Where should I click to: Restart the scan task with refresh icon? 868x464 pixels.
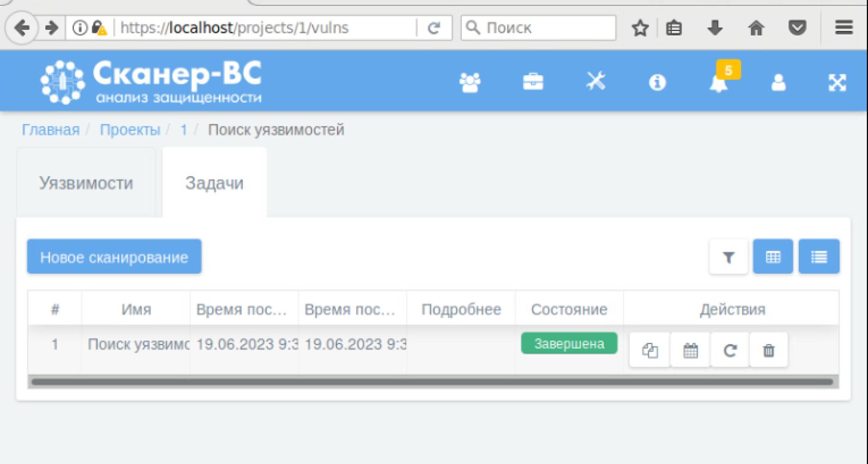[x=730, y=351]
